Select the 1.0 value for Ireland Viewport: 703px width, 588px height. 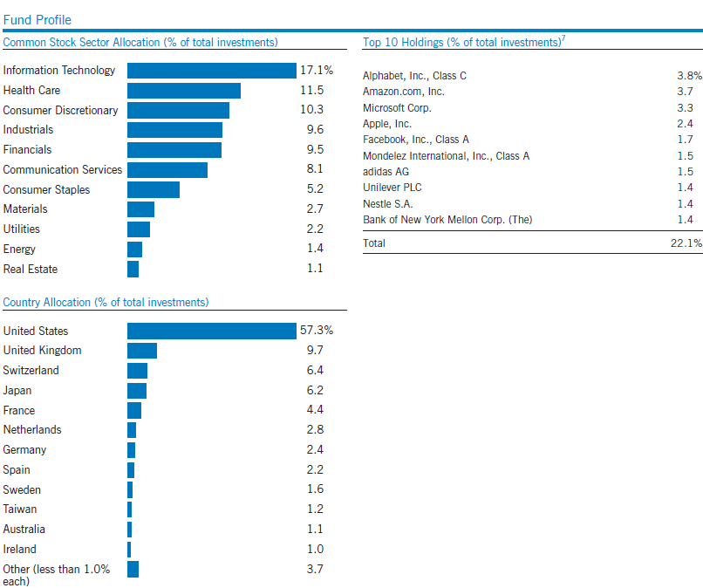pos(315,549)
